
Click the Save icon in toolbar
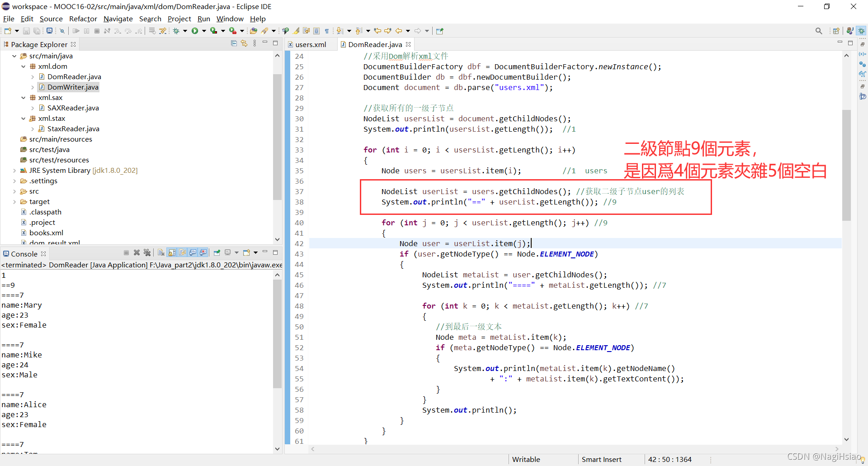26,31
